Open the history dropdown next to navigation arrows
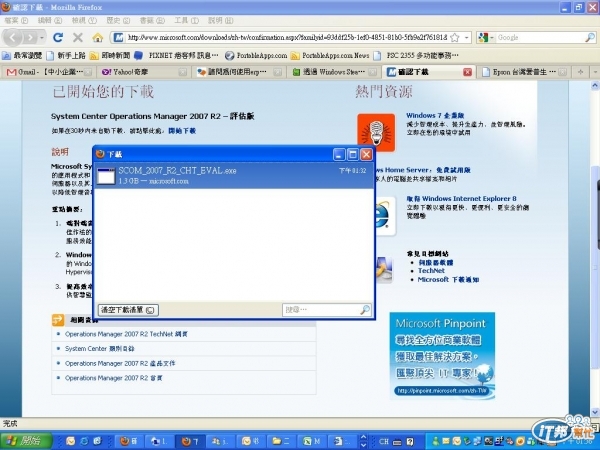This screenshot has height=450, width=600. [42, 38]
